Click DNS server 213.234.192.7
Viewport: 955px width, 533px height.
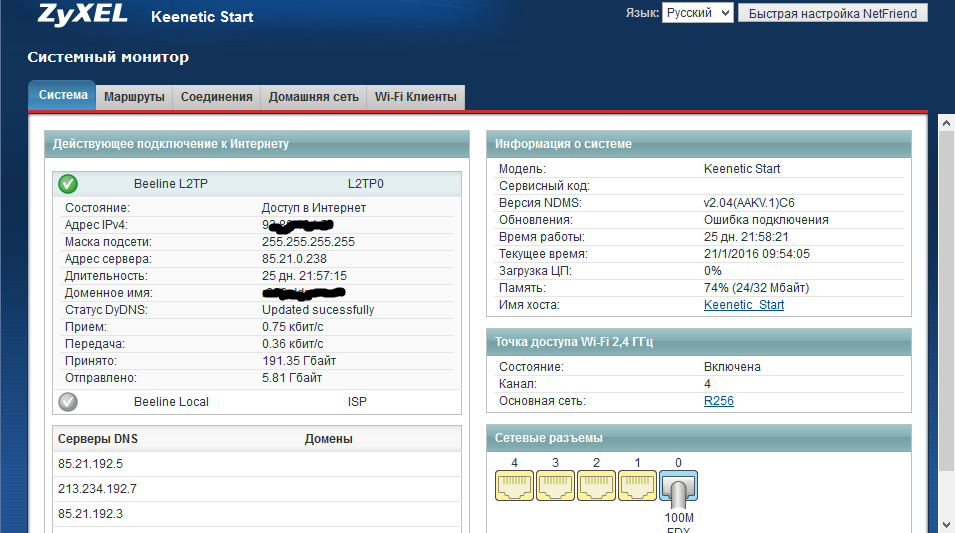[97, 489]
